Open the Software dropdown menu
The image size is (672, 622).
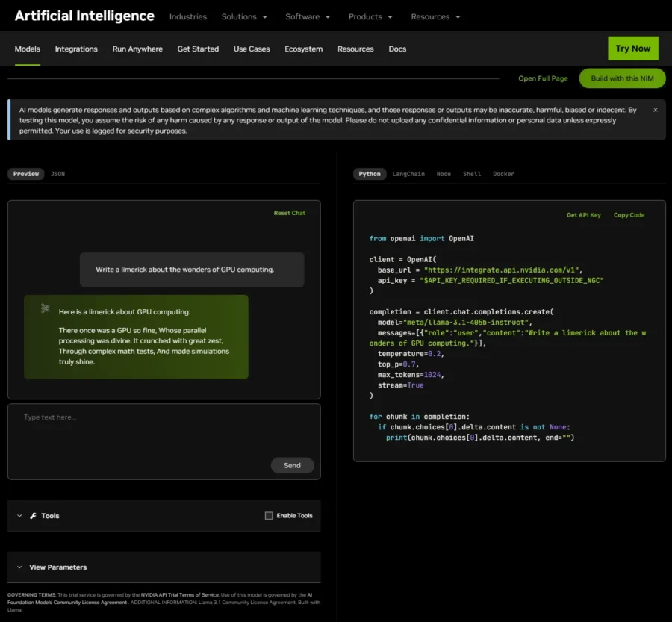pyautogui.click(x=308, y=16)
